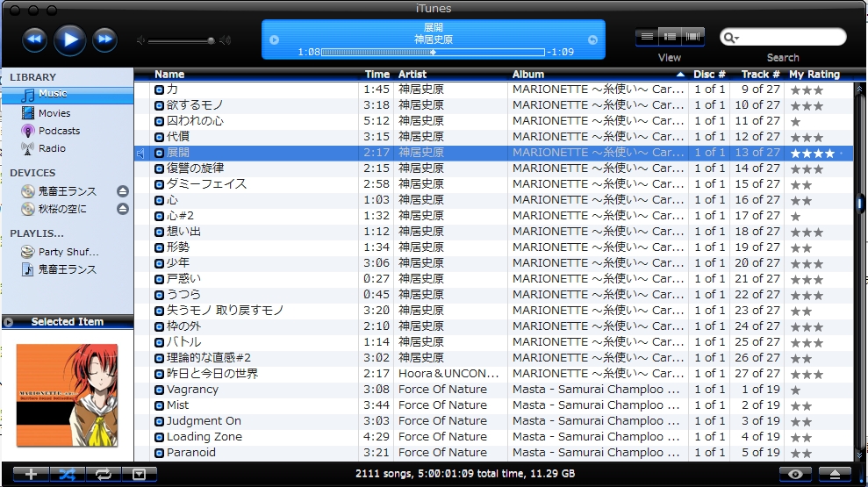Uncheck the checkbox for 力
Viewport: 868px width, 487px height.
point(159,90)
